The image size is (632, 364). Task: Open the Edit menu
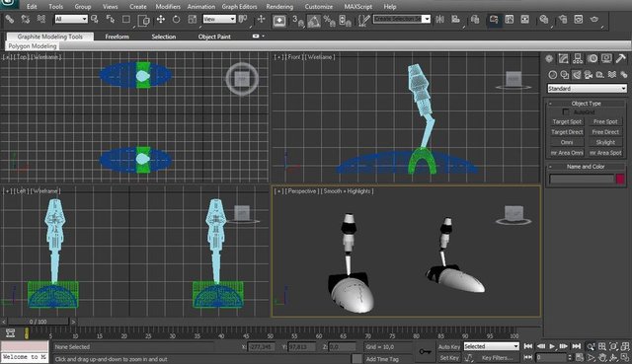click(32, 7)
